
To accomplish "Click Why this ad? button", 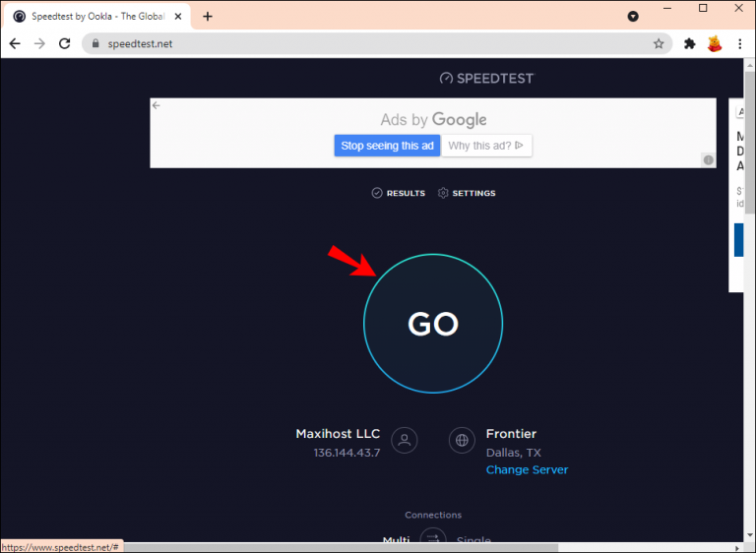I will [x=486, y=146].
